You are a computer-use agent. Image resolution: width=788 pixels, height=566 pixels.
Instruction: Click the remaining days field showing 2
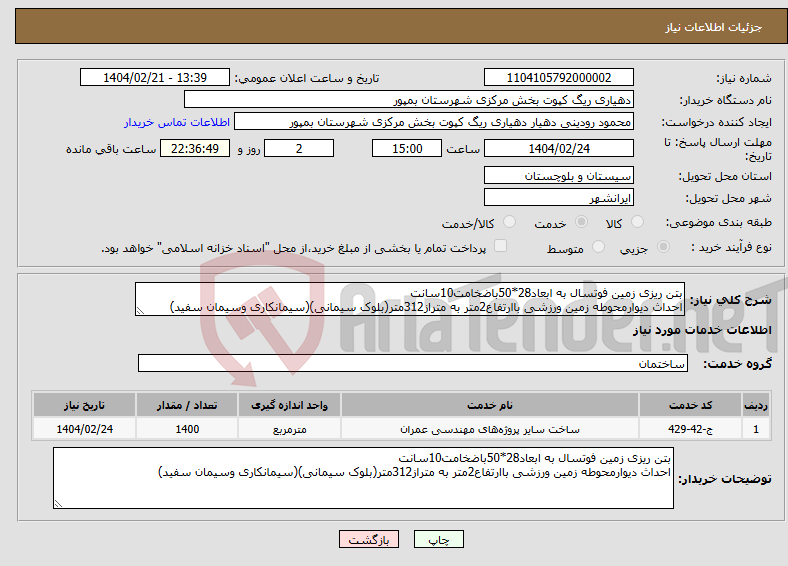(x=299, y=148)
